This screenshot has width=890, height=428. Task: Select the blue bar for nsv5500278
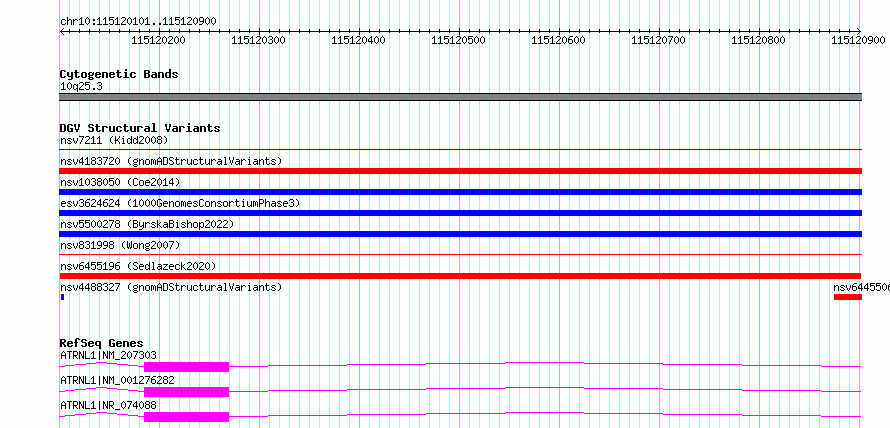[460, 234]
